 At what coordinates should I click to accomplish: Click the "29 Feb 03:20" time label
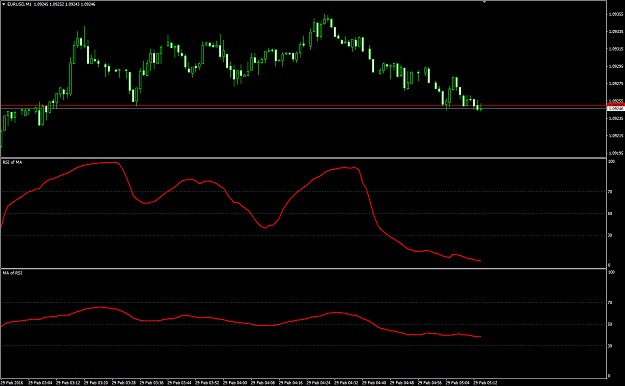(x=96, y=383)
